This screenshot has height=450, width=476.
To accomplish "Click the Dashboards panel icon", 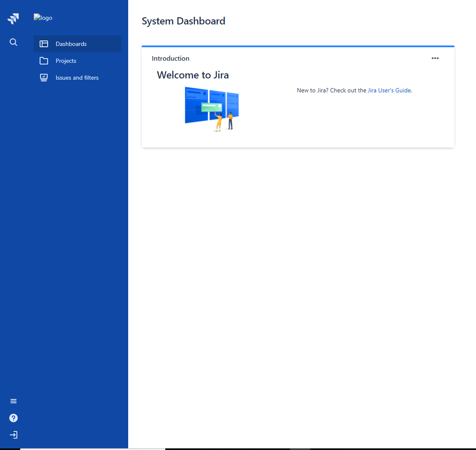I will pos(44,44).
